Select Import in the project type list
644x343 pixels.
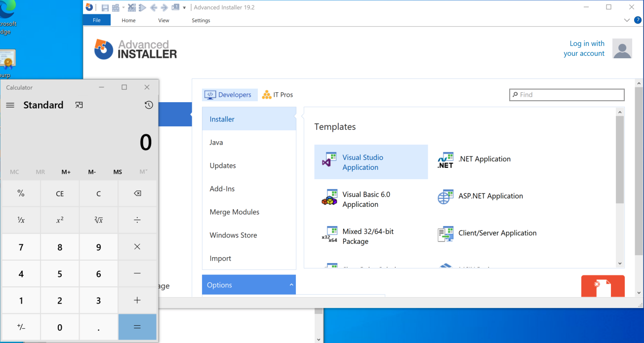(249, 258)
